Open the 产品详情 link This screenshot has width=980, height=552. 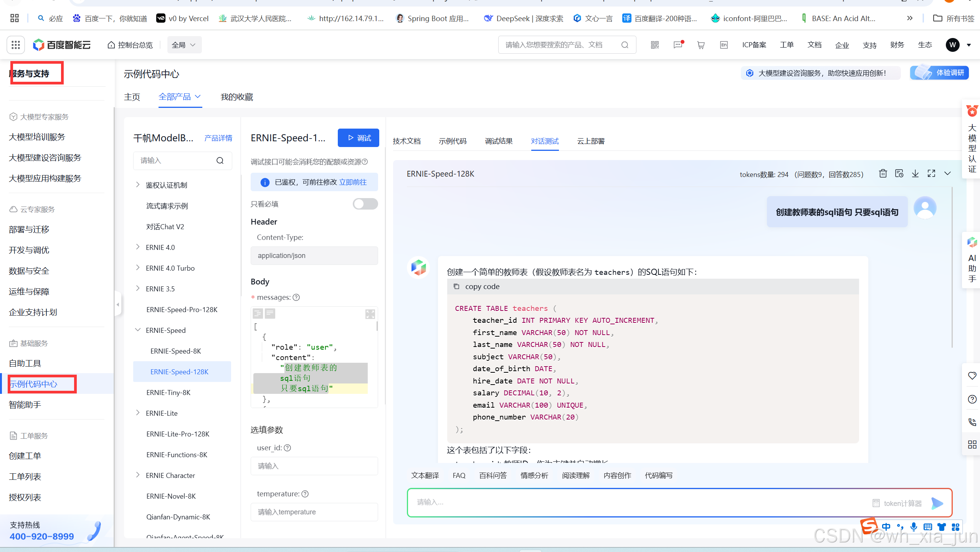(218, 138)
